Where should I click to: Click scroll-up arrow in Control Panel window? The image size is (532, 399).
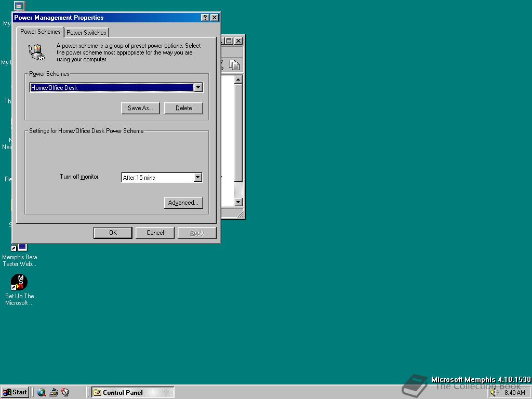click(x=238, y=79)
